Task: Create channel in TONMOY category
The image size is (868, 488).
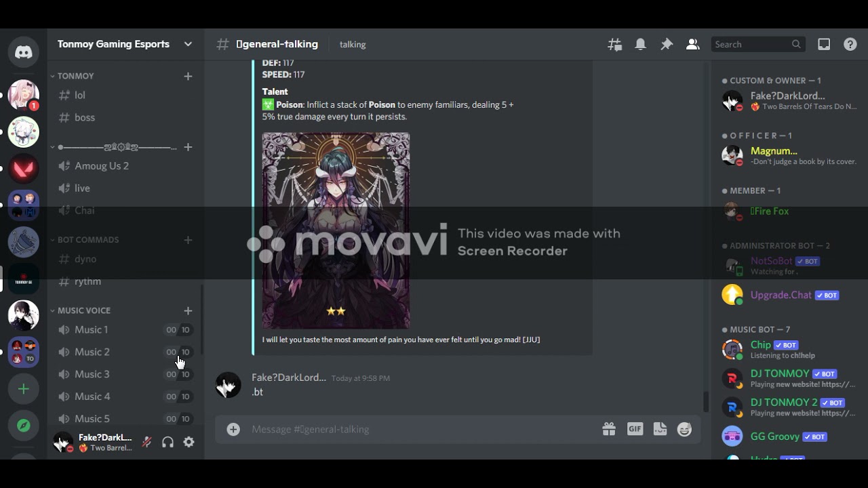Action: 188,76
